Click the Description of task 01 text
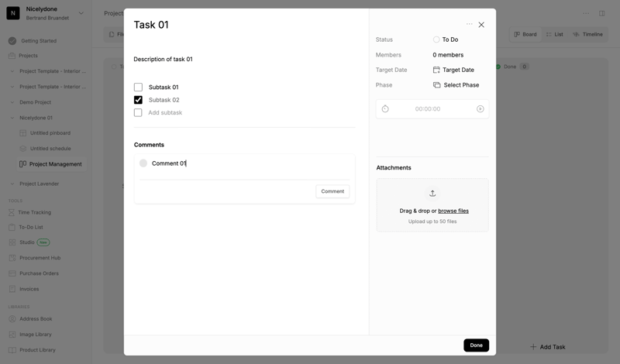This screenshot has width=620, height=364. pos(163,59)
